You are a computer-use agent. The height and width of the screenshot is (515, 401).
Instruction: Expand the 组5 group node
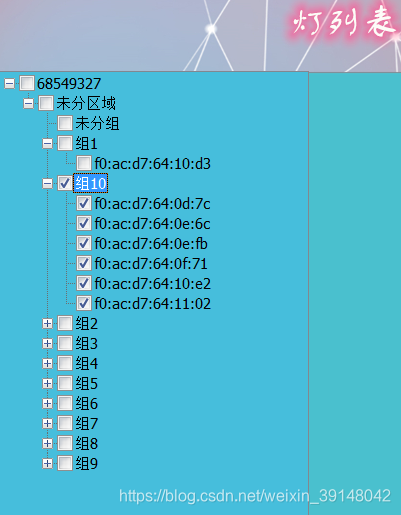tap(48, 383)
